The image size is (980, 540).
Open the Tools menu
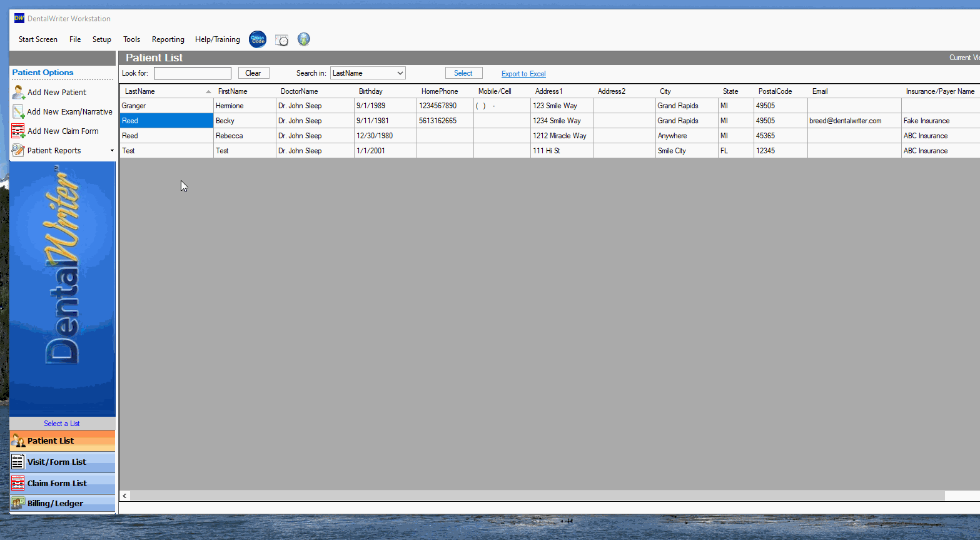pyautogui.click(x=131, y=39)
